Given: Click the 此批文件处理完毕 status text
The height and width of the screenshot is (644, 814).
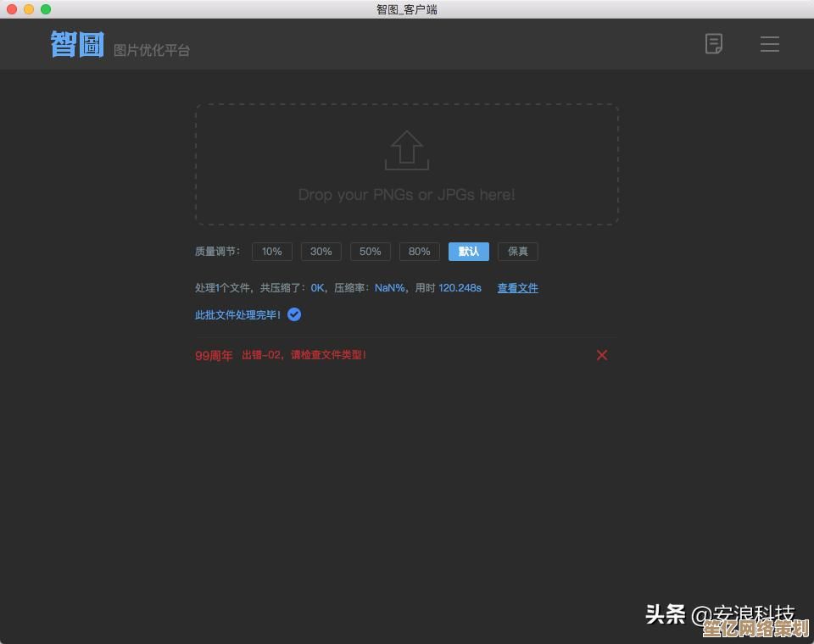Looking at the screenshot, I should click(237, 315).
